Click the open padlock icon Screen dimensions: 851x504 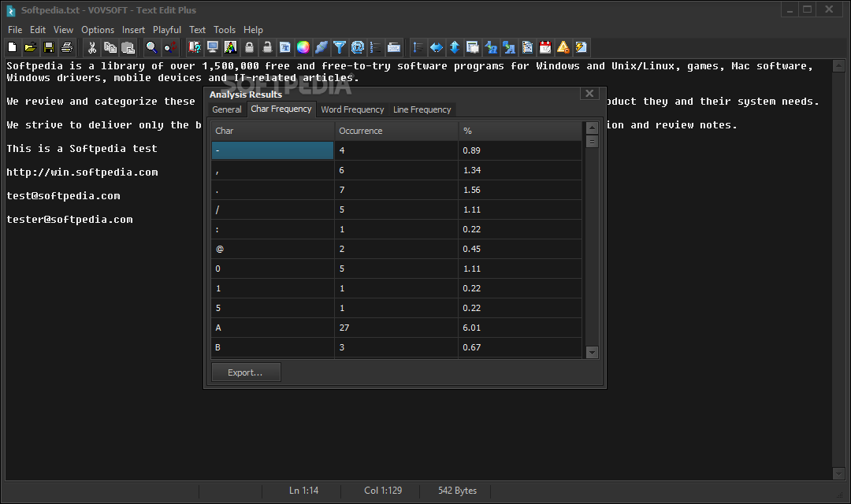coord(267,47)
